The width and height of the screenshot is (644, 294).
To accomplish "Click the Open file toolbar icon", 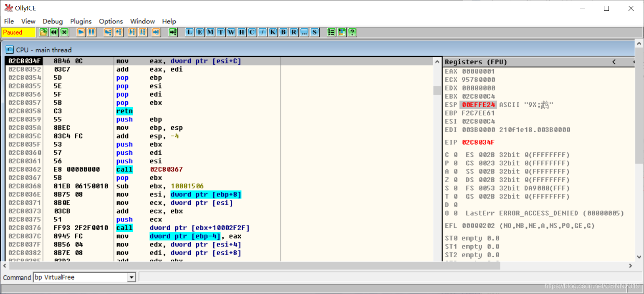I will click(43, 32).
